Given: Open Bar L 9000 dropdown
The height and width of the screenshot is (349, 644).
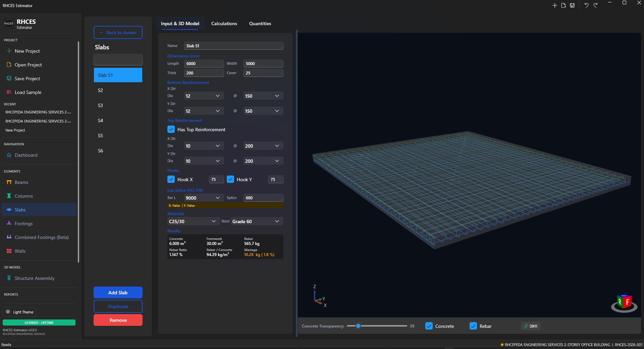Looking at the screenshot, I should click(x=204, y=198).
